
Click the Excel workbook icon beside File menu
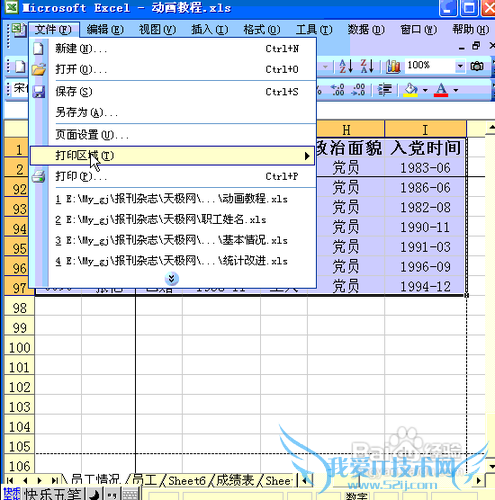[x=18, y=29]
